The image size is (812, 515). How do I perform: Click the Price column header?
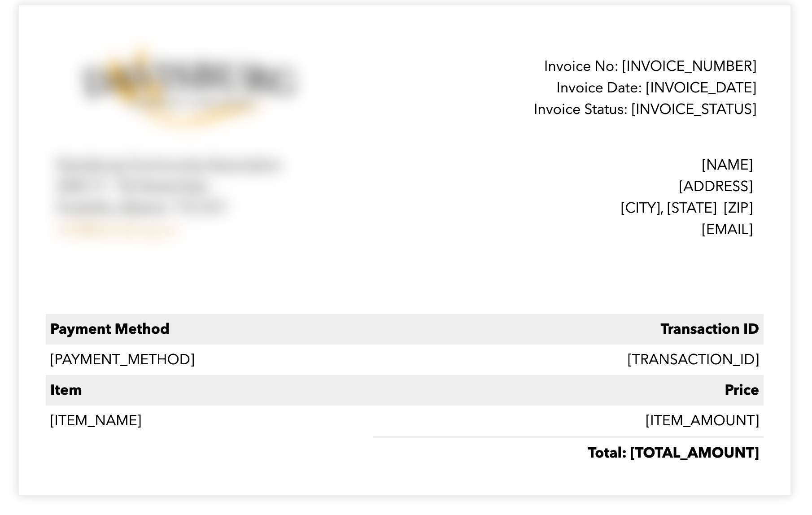pyautogui.click(x=742, y=390)
